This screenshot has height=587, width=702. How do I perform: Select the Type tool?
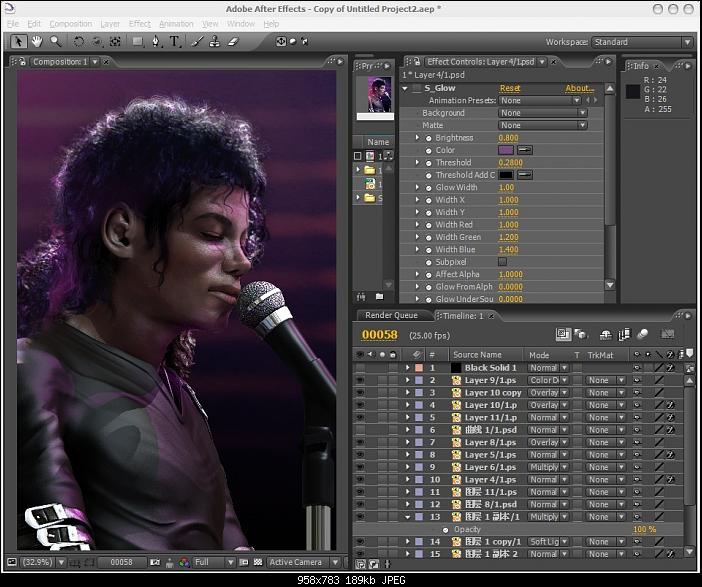(175, 42)
